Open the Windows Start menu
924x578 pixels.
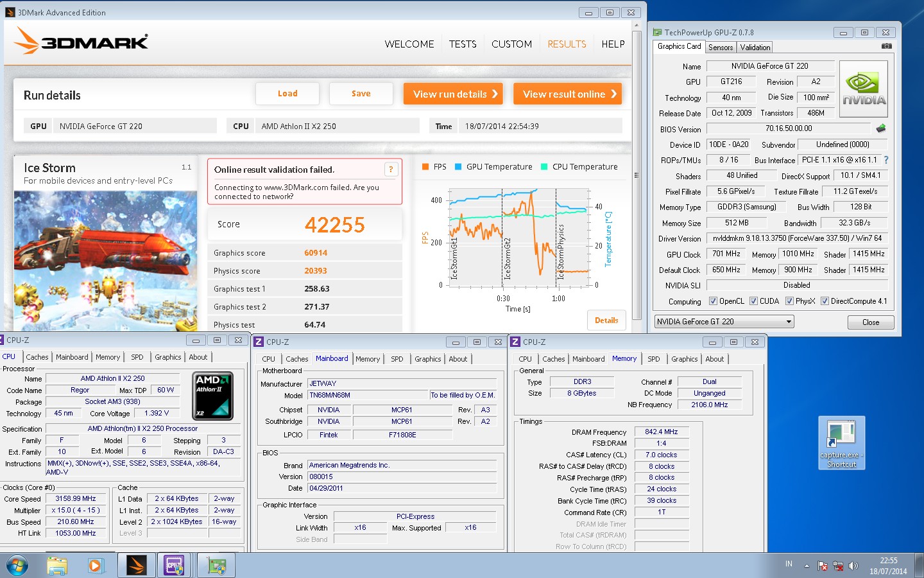pos(17,566)
